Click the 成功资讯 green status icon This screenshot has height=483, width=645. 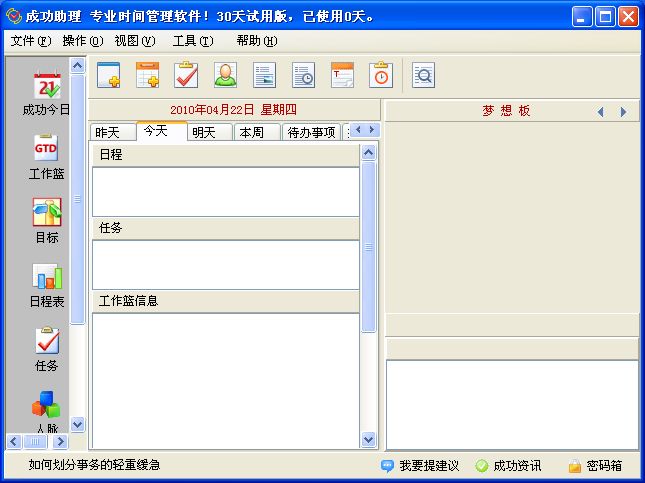(481, 466)
